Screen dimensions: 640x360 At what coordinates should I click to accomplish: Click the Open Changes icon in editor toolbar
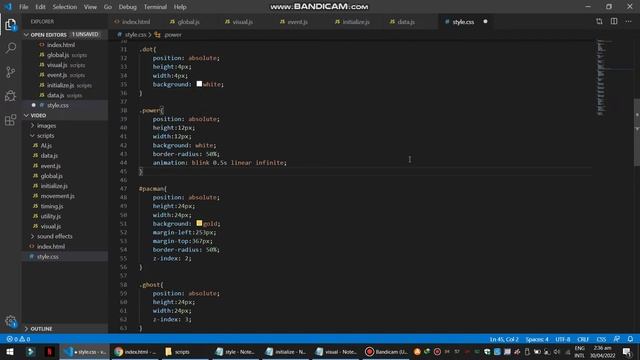599,21
